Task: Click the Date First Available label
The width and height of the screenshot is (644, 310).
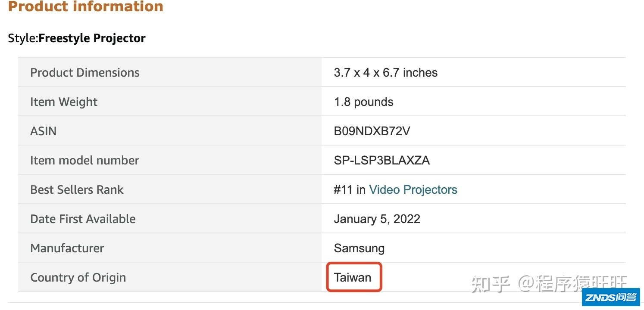Action: point(83,219)
